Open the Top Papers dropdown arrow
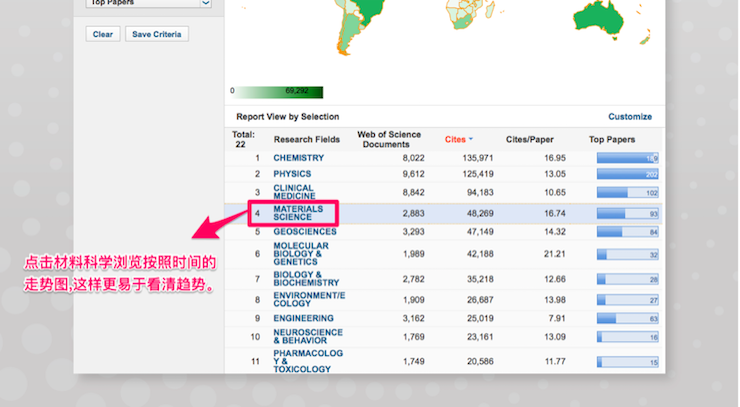 pos(206,3)
